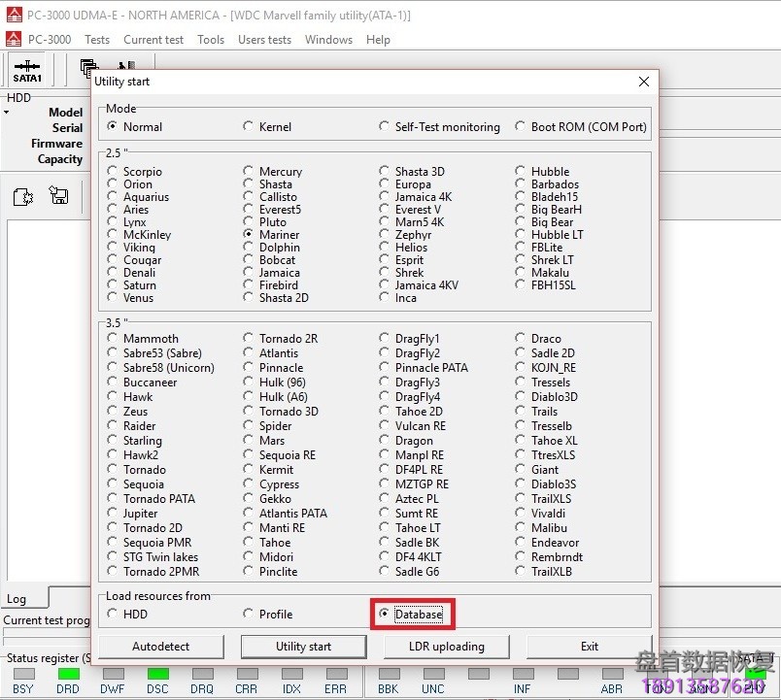This screenshot has width=781, height=700.
Task: Click the save disk icon below Capacity
Action: pyautogui.click(x=58, y=197)
